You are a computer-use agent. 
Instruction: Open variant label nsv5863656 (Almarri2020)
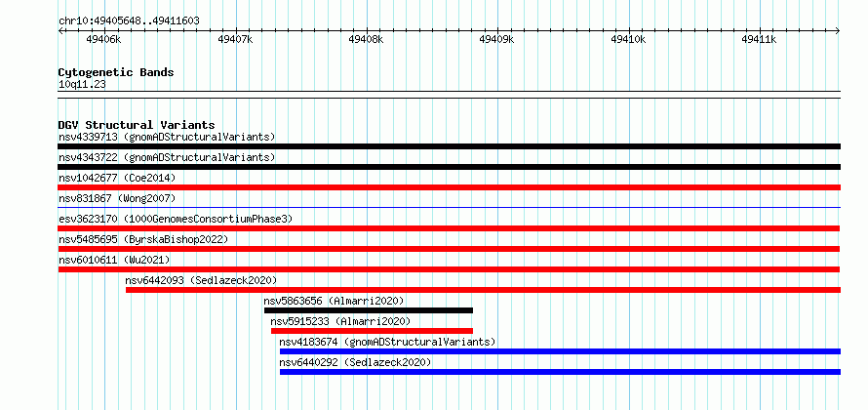(x=334, y=301)
